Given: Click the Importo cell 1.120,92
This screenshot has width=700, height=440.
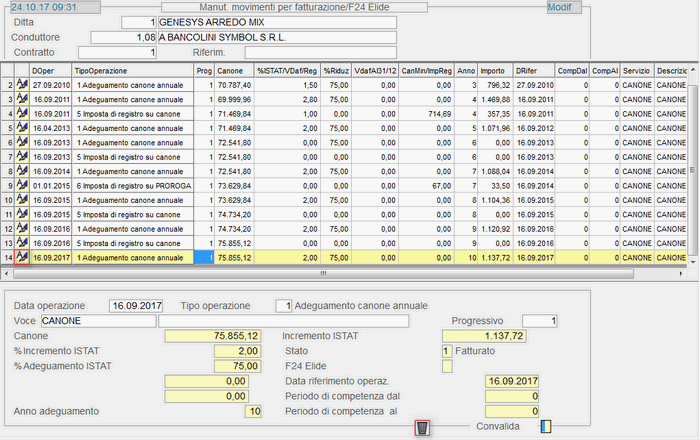Looking at the screenshot, I should pyautogui.click(x=495, y=229).
